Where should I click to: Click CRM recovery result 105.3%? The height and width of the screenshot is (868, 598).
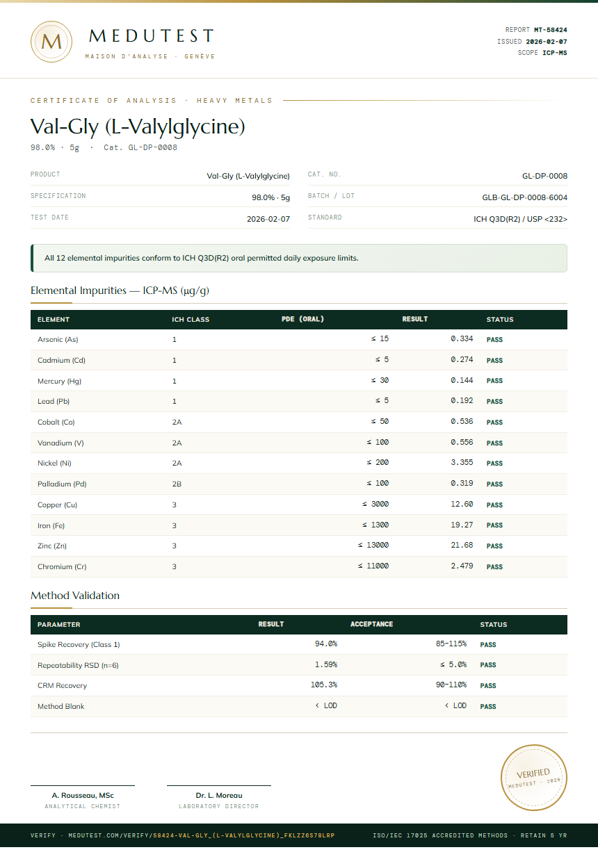click(x=324, y=685)
